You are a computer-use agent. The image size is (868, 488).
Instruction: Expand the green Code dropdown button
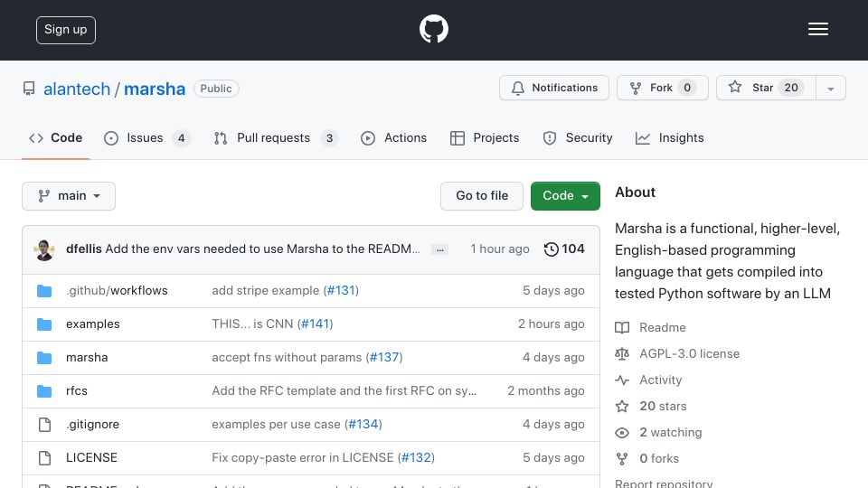tap(565, 196)
